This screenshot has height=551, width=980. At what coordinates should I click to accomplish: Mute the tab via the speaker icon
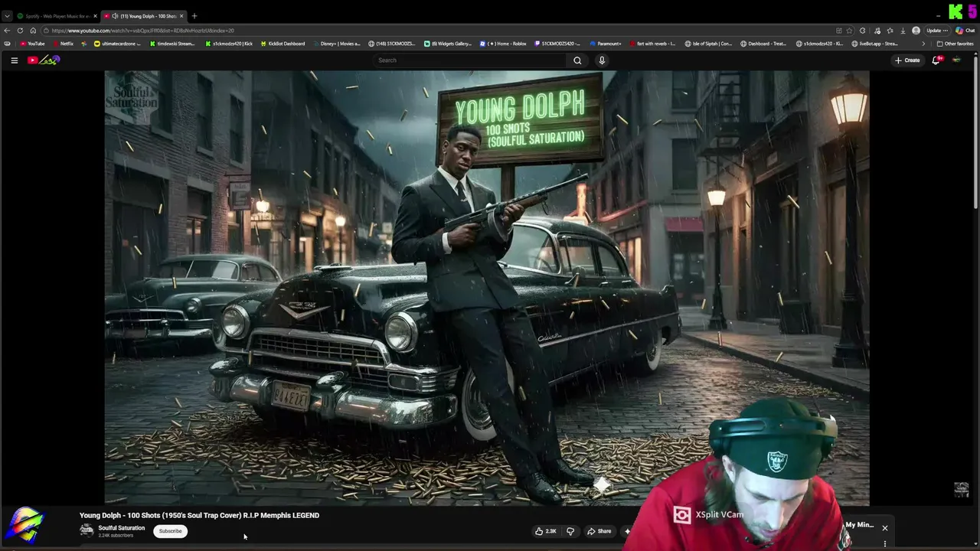tap(115, 16)
